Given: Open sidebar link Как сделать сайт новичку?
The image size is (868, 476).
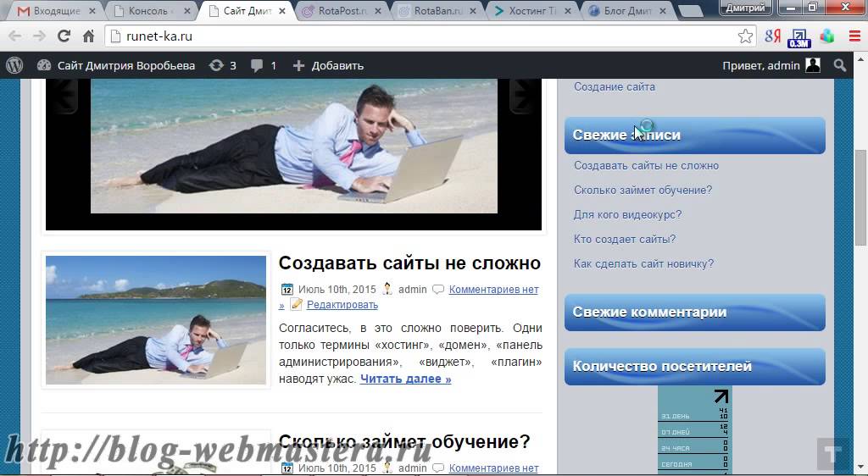Looking at the screenshot, I should pyautogui.click(x=644, y=263).
